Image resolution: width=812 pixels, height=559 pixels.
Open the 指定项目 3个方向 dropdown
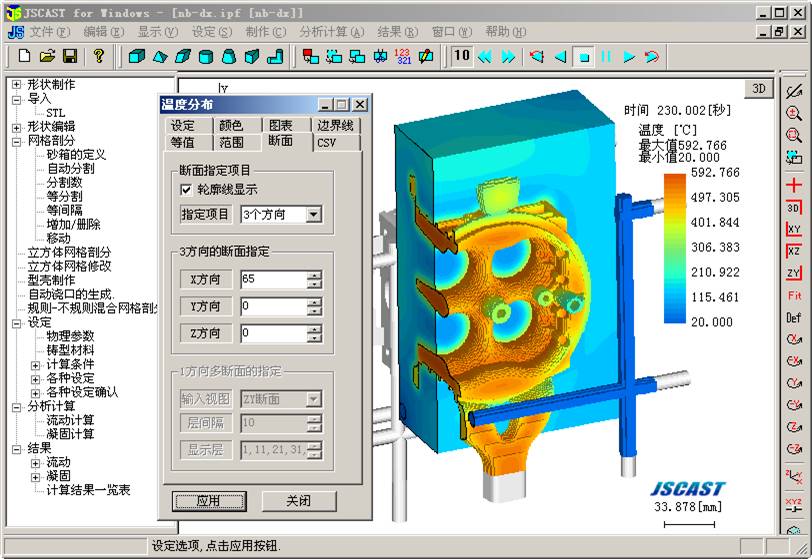314,214
